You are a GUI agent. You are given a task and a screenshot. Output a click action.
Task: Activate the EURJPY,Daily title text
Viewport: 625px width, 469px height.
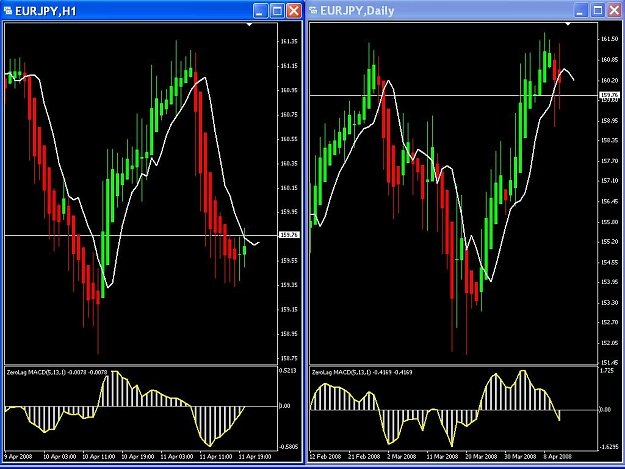tap(357, 11)
